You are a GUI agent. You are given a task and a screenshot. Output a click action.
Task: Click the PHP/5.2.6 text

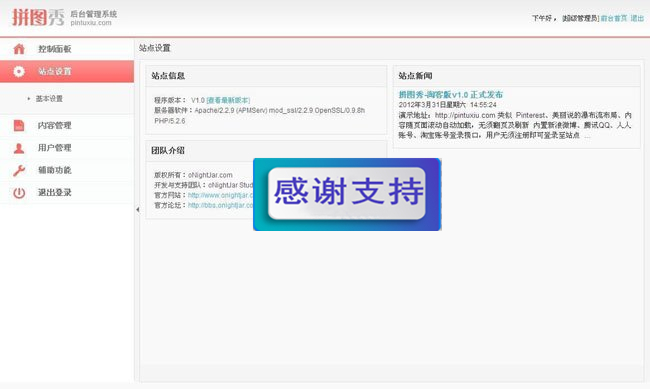point(170,121)
